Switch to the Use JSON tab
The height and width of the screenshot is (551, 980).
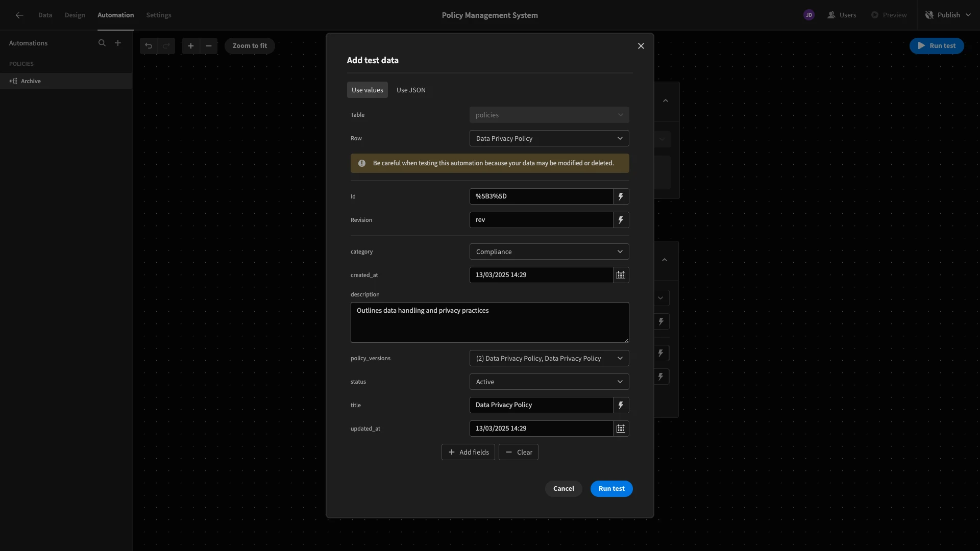(411, 90)
